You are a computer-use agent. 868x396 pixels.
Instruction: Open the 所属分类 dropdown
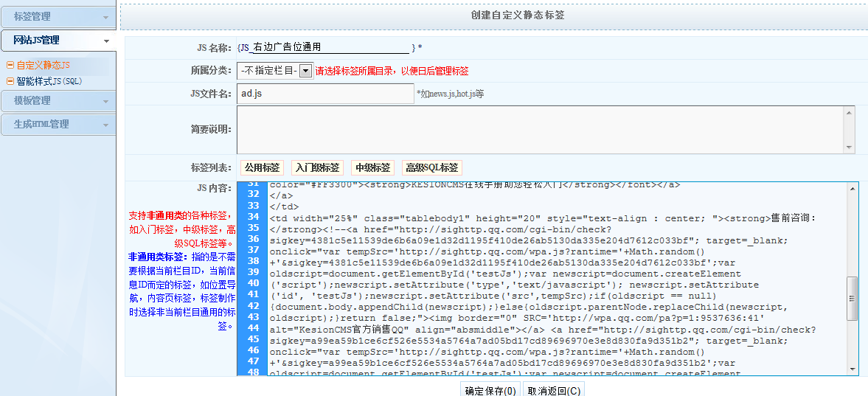[275, 71]
